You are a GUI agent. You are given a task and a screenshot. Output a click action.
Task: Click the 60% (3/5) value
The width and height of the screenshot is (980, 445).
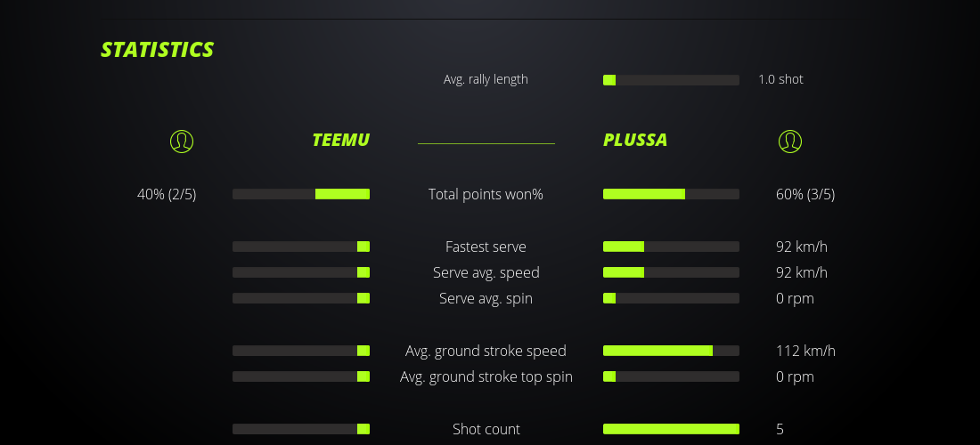pyautogui.click(x=805, y=194)
